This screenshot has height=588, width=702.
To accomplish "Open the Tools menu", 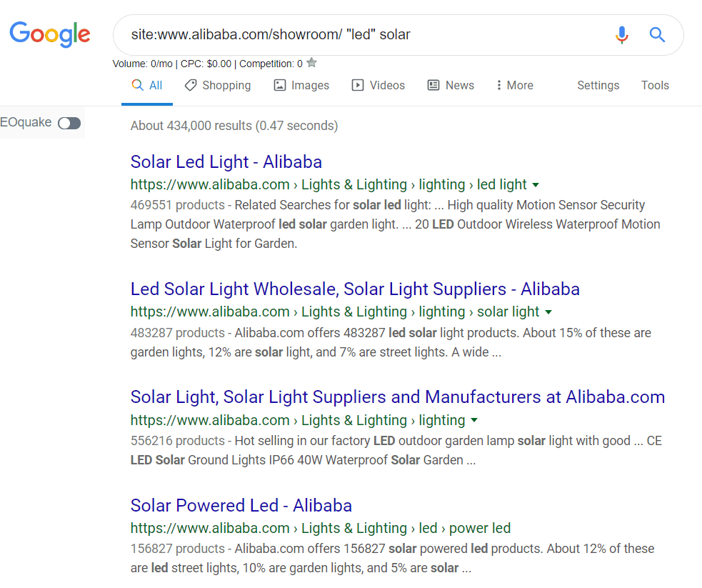I will tap(655, 86).
